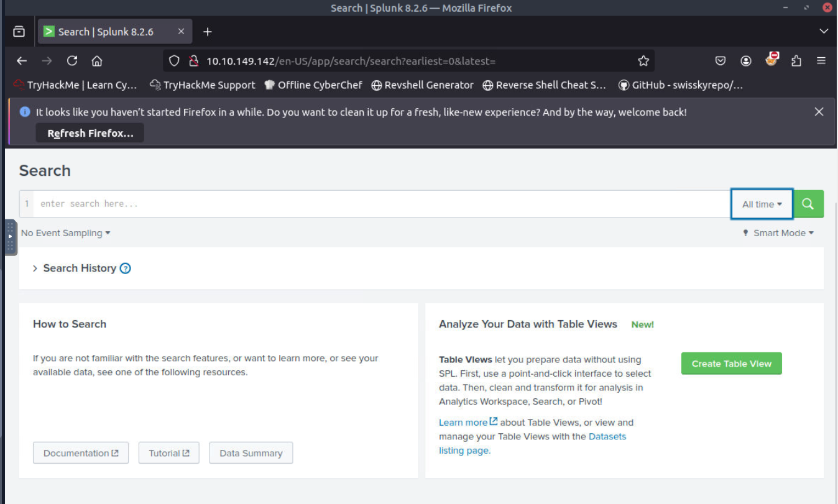Viewport: 838px width, 504px height.
Task: Go to Firefox home page icon
Action: 97,61
